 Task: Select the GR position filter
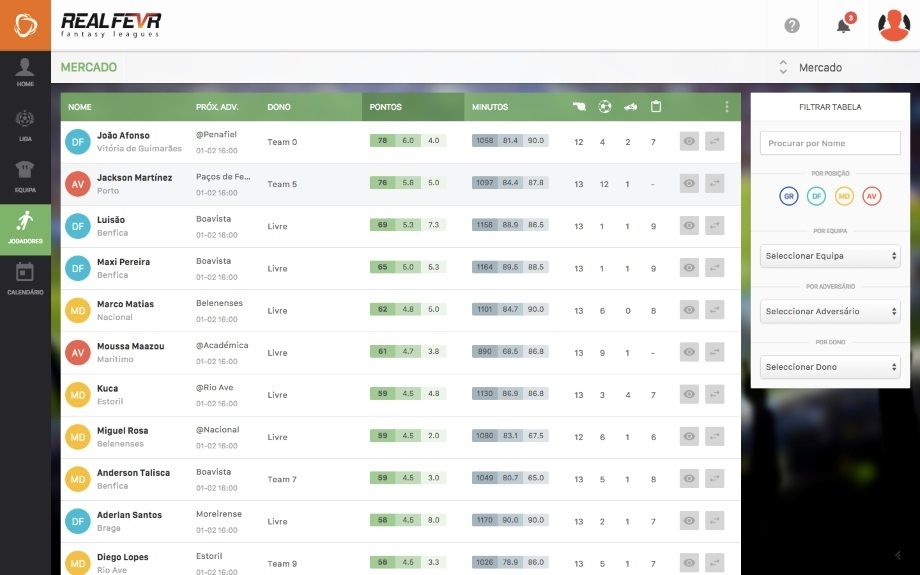(789, 197)
